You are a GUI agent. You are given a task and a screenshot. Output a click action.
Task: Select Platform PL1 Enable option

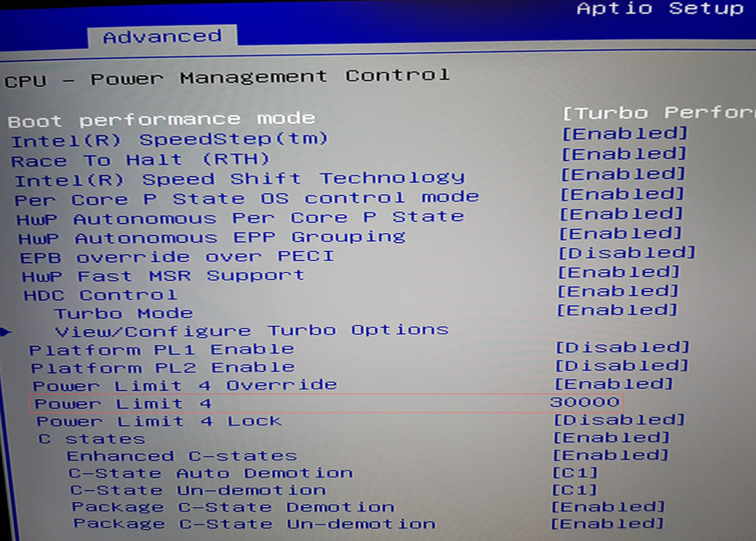(162, 350)
